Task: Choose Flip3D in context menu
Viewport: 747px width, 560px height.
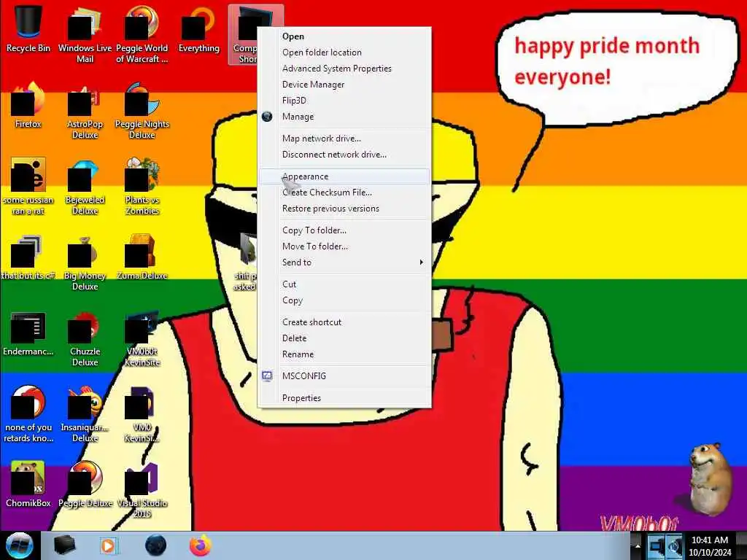Action: coord(344,101)
